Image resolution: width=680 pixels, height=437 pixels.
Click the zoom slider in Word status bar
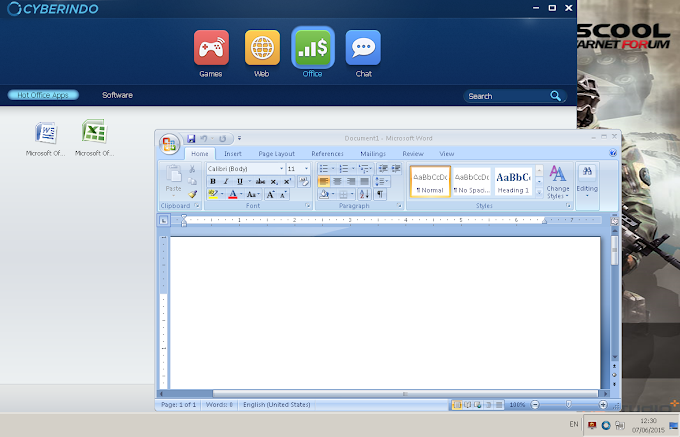[x=569, y=404]
